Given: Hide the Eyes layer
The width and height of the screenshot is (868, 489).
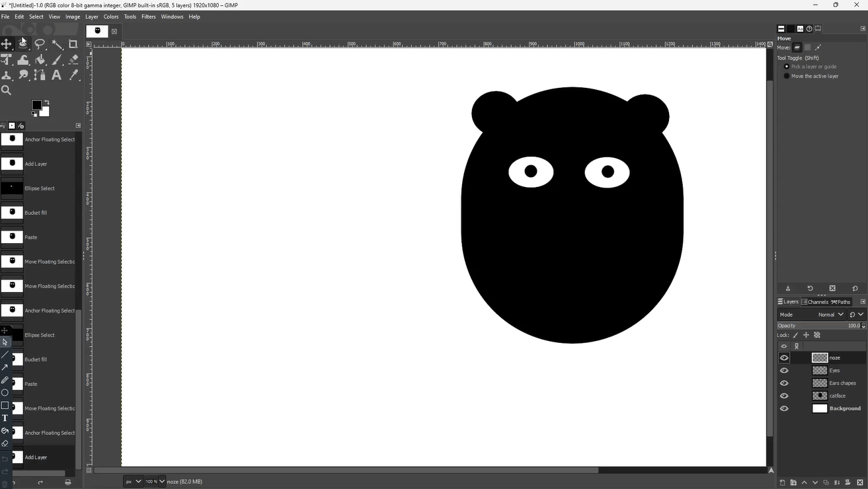Looking at the screenshot, I should (784, 370).
